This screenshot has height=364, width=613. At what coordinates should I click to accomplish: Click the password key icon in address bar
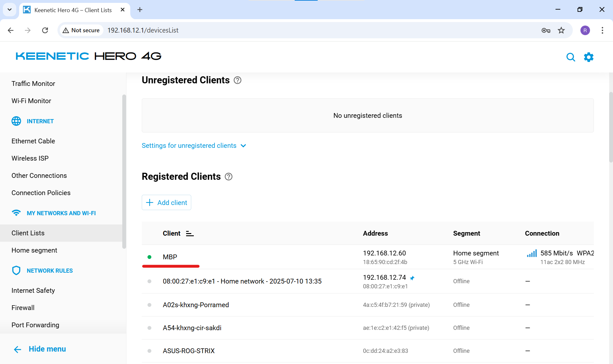coord(546,30)
